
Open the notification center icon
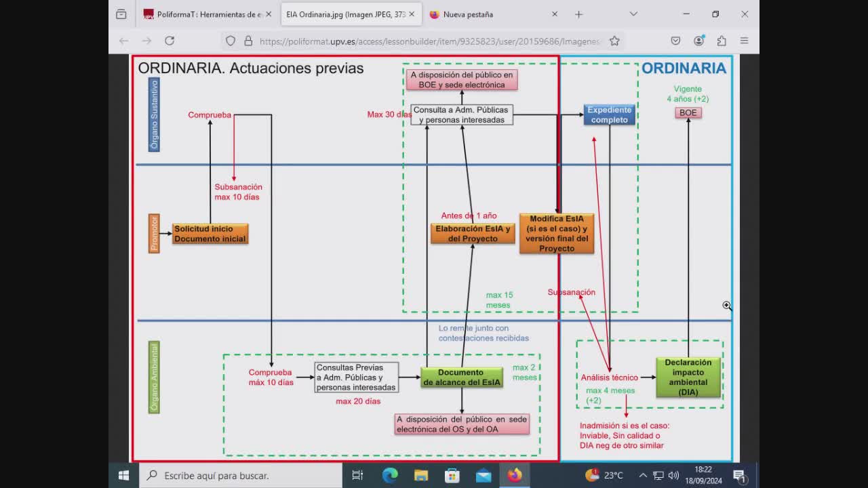[740, 475]
